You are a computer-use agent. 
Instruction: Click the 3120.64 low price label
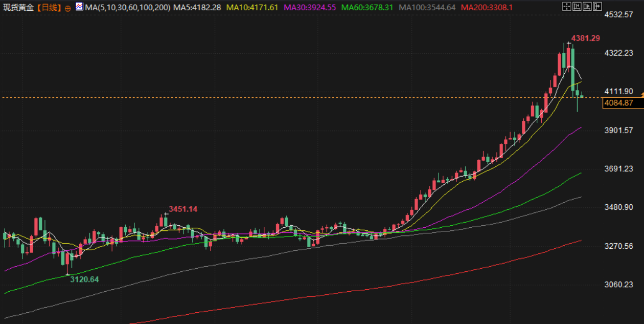point(84,279)
